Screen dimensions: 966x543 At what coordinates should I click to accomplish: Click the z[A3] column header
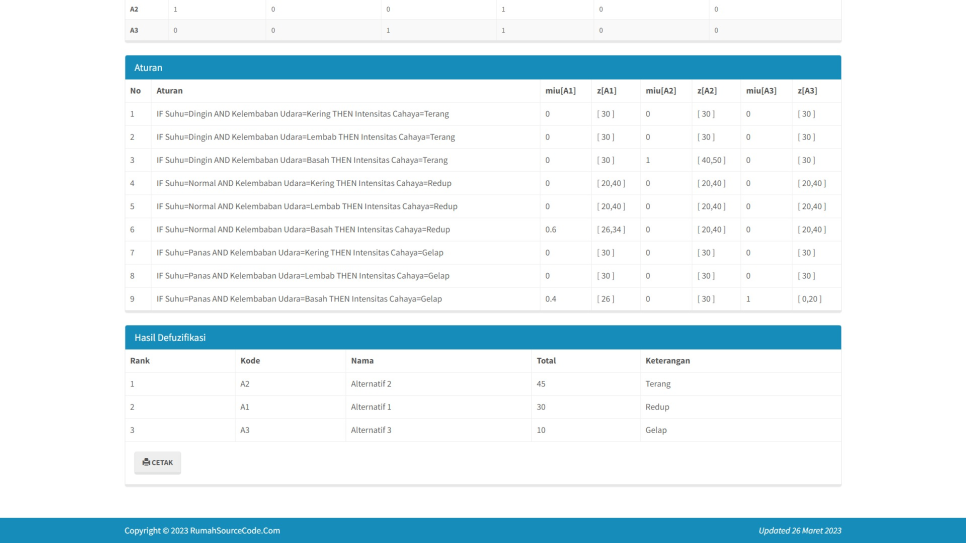click(807, 91)
